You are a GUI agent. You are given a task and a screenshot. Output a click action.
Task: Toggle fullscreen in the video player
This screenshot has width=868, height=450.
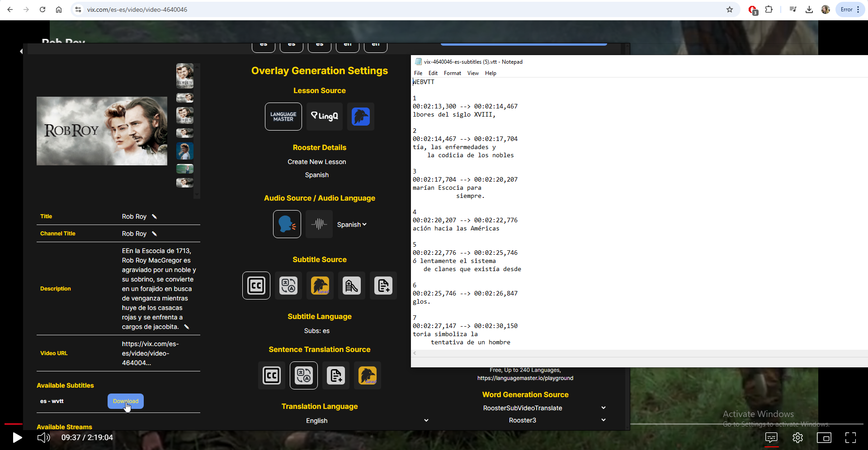click(850, 437)
